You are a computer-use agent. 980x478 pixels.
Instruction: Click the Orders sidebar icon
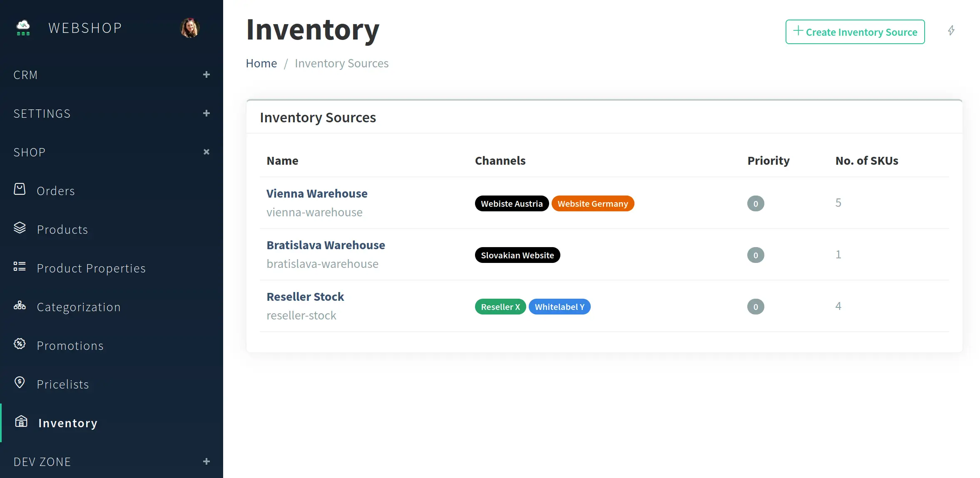[x=19, y=190]
